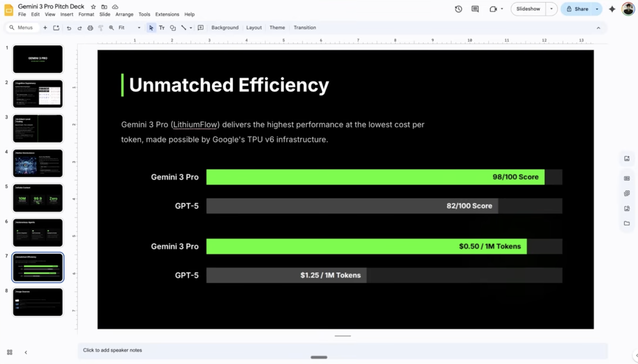Hide the menus with chevron arrow

pos(598,28)
